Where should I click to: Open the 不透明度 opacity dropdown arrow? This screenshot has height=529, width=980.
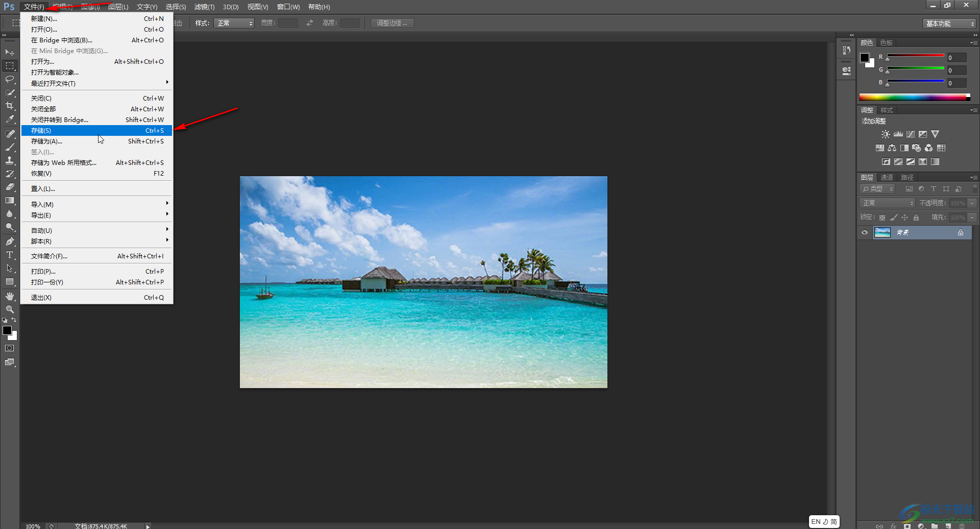pos(972,203)
